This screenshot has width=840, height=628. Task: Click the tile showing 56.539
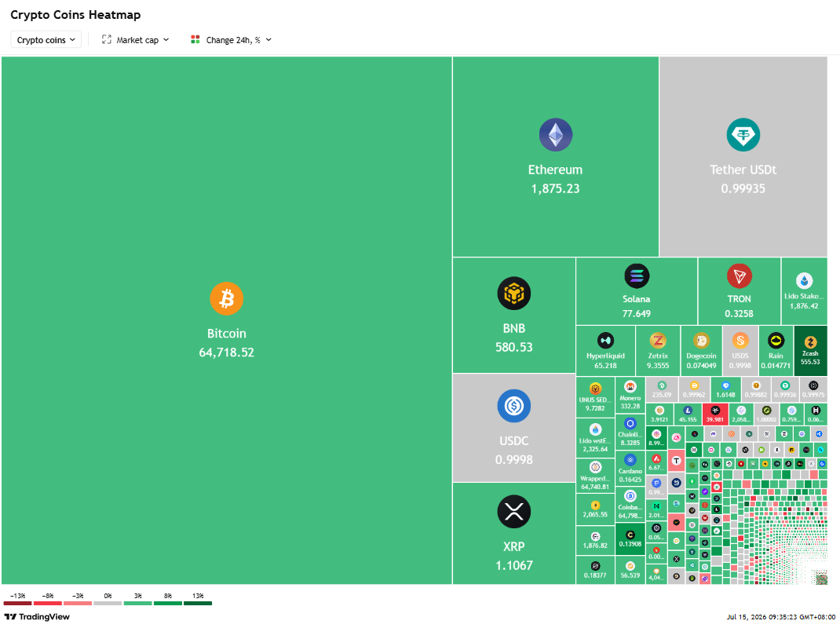[x=630, y=570]
